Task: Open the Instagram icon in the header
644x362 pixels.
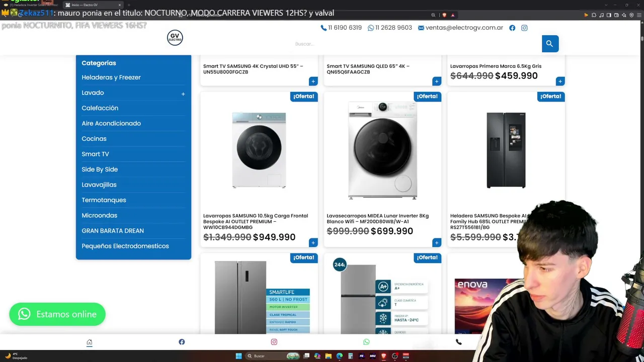Action: [524, 28]
